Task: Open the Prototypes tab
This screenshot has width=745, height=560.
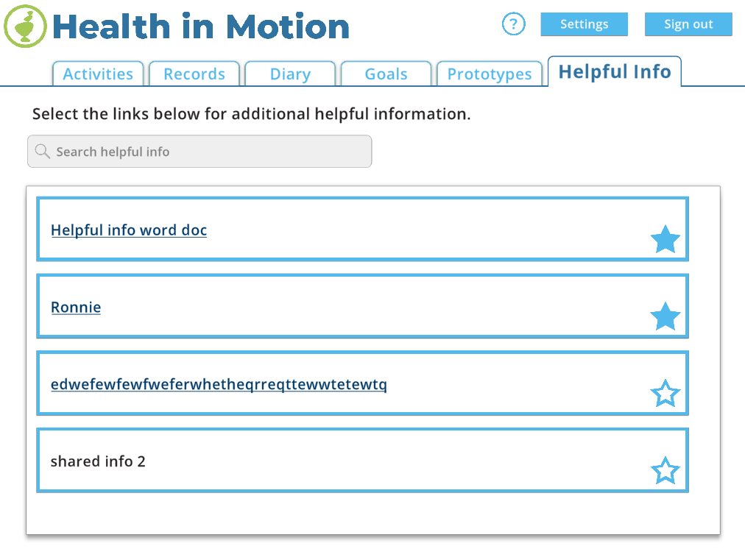Action: [490, 74]
